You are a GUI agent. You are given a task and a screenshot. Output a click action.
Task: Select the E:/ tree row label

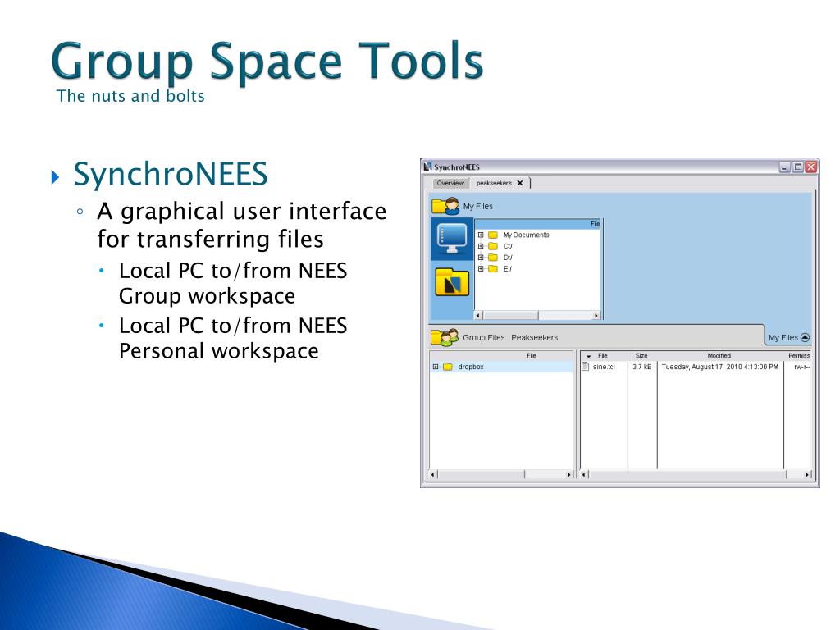(x=508, y=268)
